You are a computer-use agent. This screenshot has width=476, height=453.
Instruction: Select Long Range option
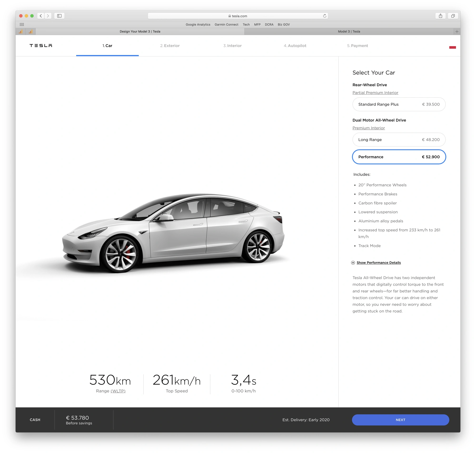click(399, 139)
